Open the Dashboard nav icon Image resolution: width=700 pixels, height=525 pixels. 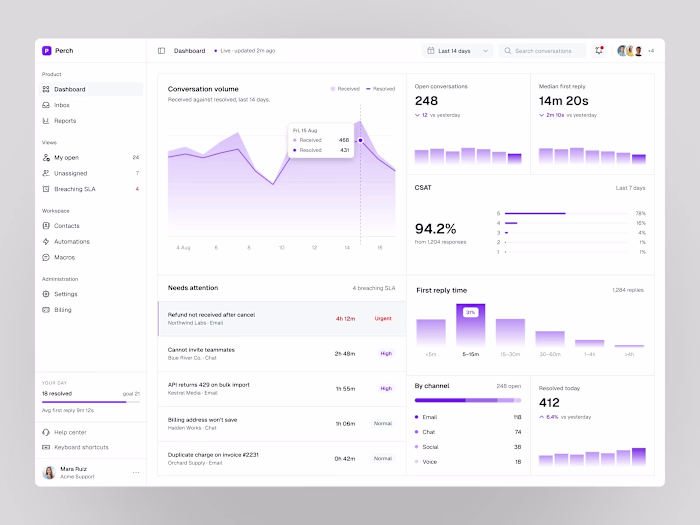tap(46, 89)
